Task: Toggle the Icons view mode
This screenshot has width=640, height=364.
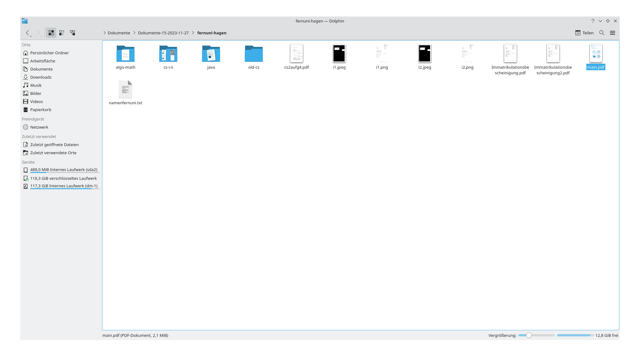Action: 51,32
